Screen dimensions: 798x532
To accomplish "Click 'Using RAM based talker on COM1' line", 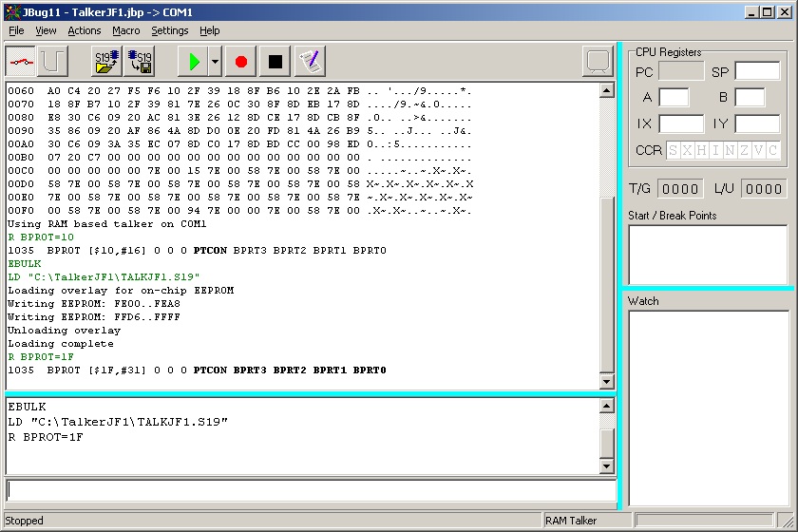I will tap(106, 224).
